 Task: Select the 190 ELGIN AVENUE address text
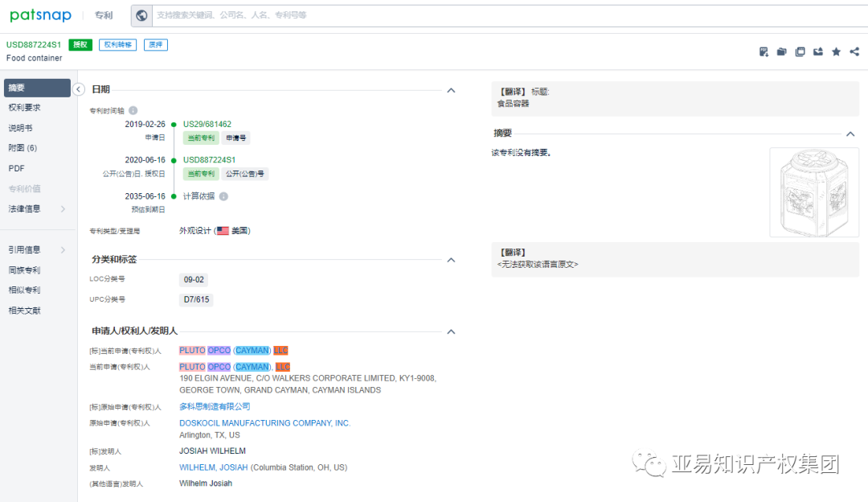pyautogui.click(x=308, y=384)
